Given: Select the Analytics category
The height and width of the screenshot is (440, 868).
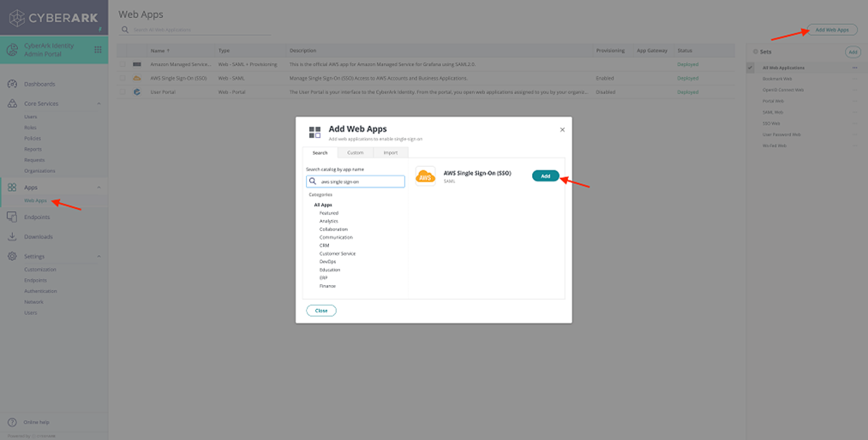Looking at the screenshot, I should coord(329,221).
